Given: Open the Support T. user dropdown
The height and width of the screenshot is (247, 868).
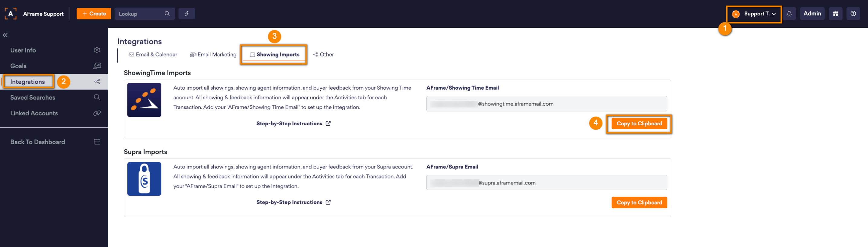Looking at the screenshot, I should tap(754, 14).
